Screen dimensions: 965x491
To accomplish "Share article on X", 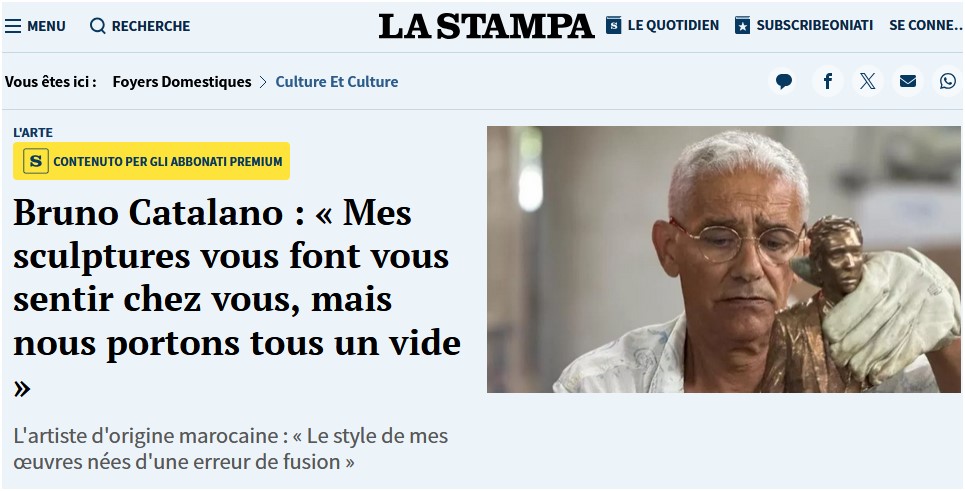I will (x=868, y=81).
